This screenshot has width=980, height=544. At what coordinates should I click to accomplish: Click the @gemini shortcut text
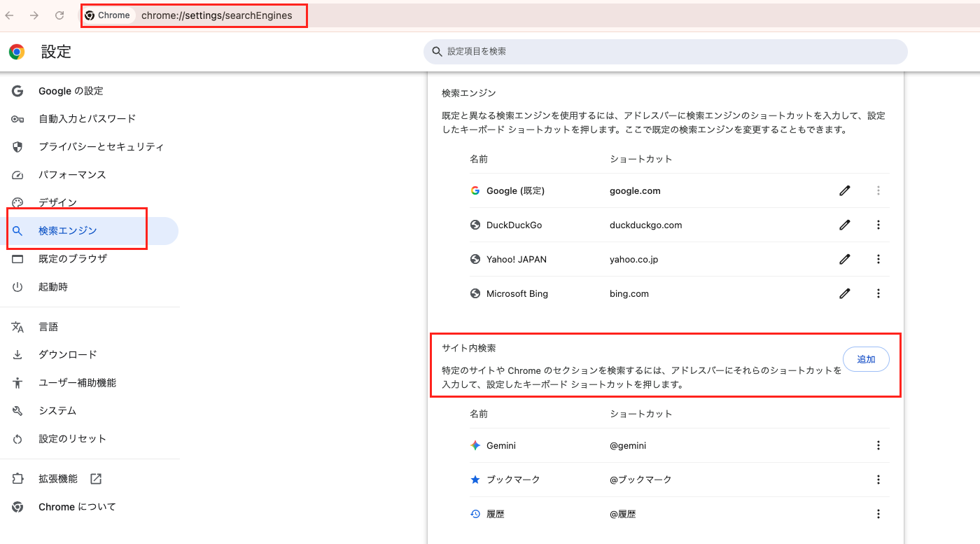click(x=628, y=445)
